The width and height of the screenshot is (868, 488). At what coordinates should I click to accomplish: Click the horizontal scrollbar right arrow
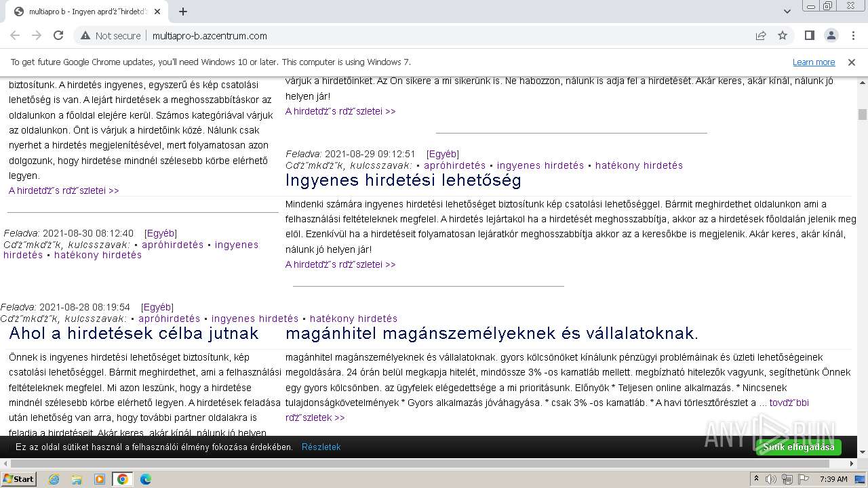[852, 464]
